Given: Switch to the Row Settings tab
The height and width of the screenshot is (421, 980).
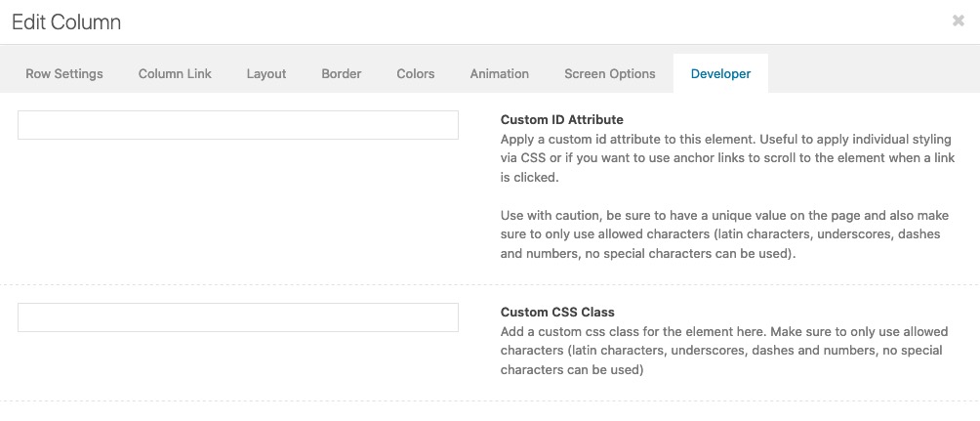Looking at the screenshot, I should coord(64,74).
